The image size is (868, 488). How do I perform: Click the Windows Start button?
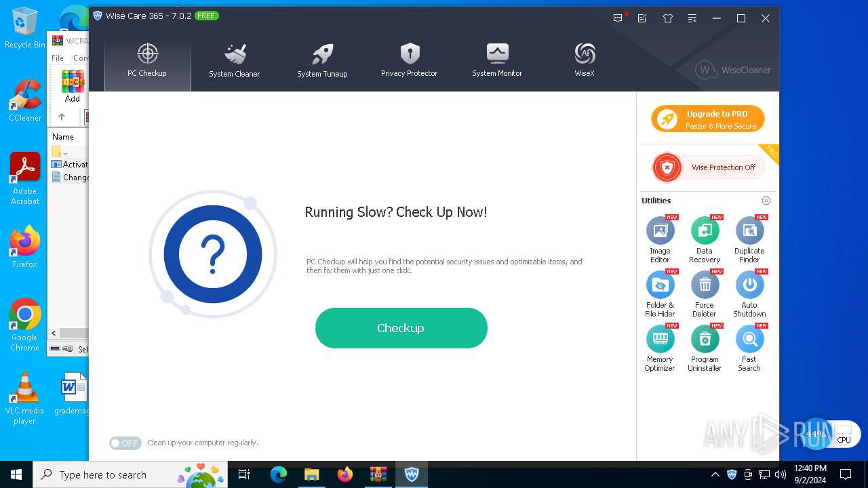pos(16,474)
